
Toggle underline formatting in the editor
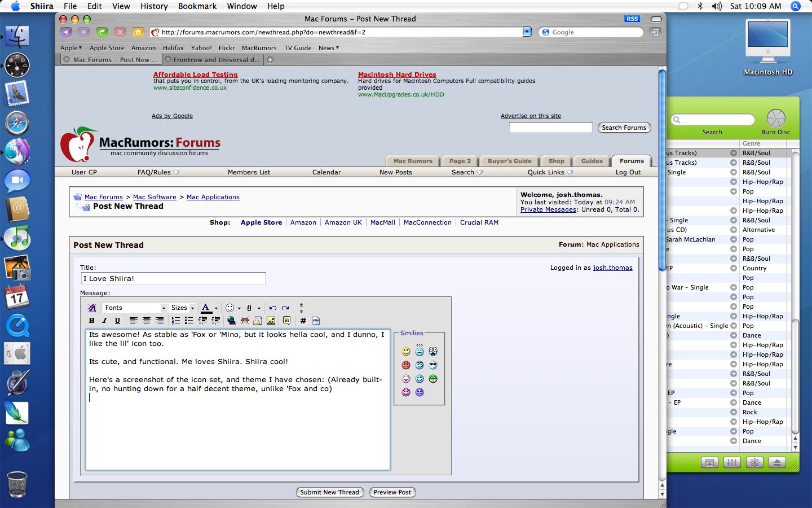[117, 321]
